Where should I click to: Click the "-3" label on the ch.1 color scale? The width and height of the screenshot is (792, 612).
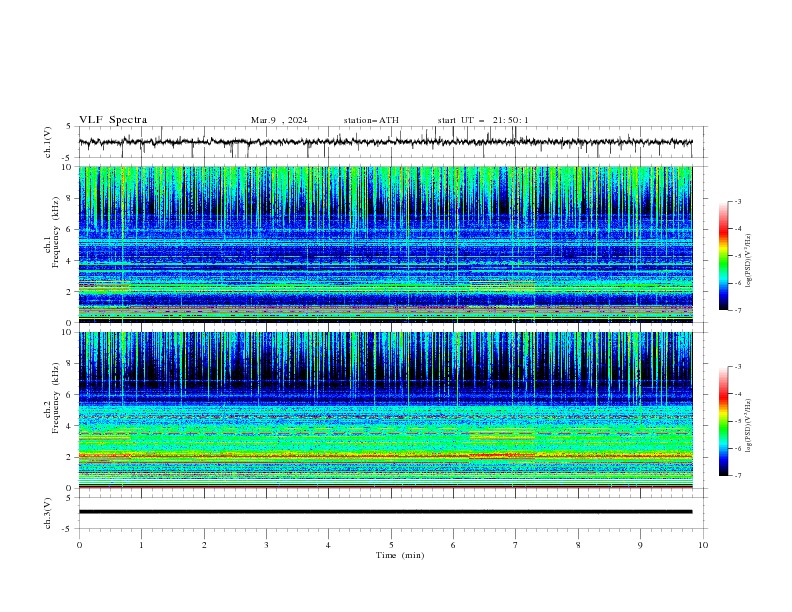(737, 201)
